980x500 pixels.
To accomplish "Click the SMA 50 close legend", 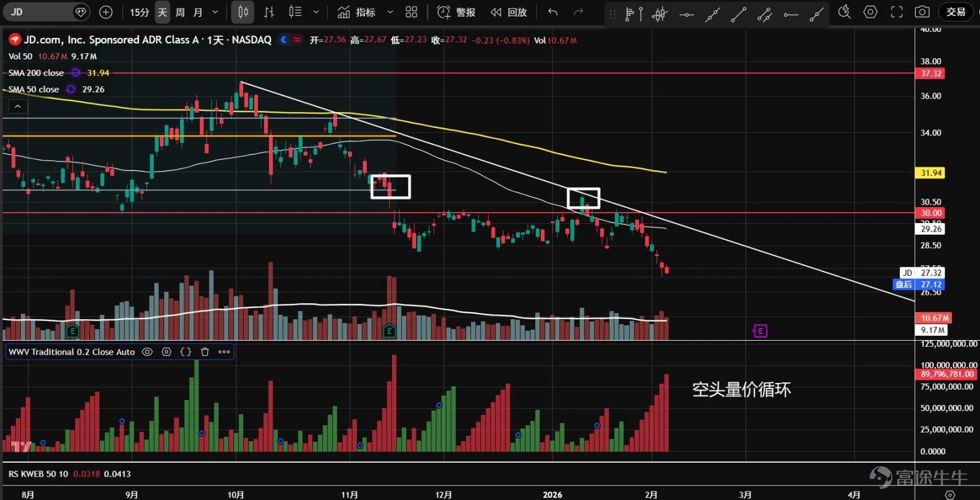I will [x=34, y=89].
